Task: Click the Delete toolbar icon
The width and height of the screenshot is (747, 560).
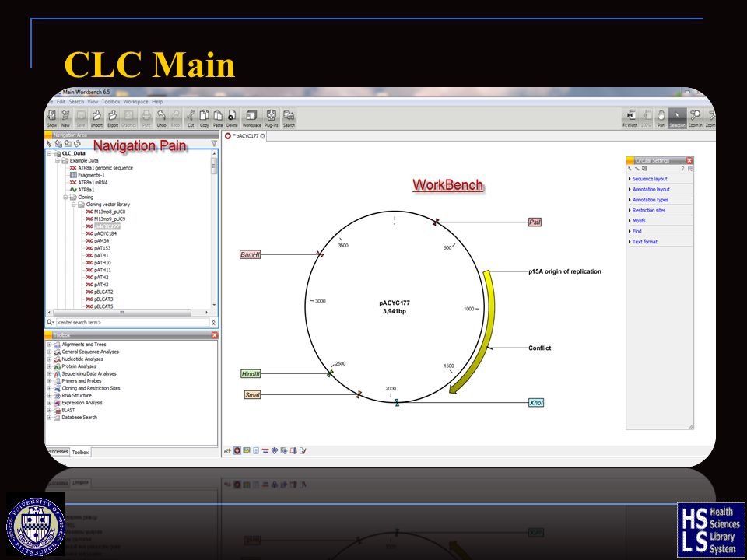Action: [x=232, y=117]
